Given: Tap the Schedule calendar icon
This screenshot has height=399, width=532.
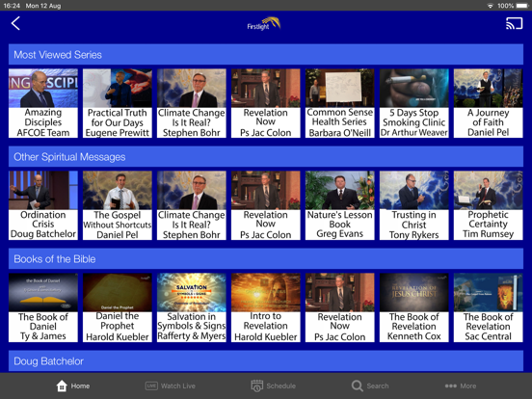Looking at the screenshot, I should (x=256, y=386).
